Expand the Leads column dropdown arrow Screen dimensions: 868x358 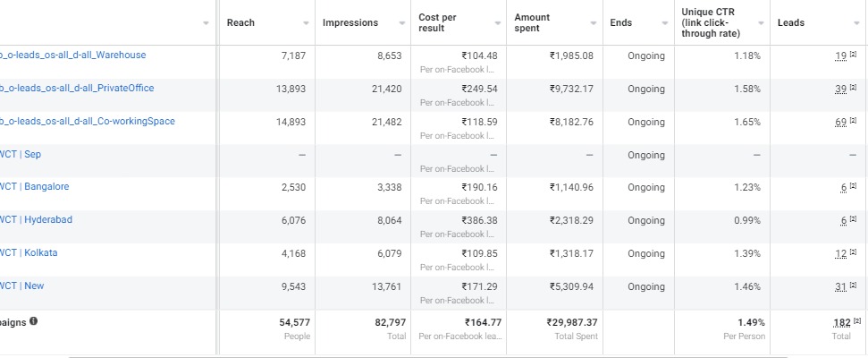pos(858,22)
